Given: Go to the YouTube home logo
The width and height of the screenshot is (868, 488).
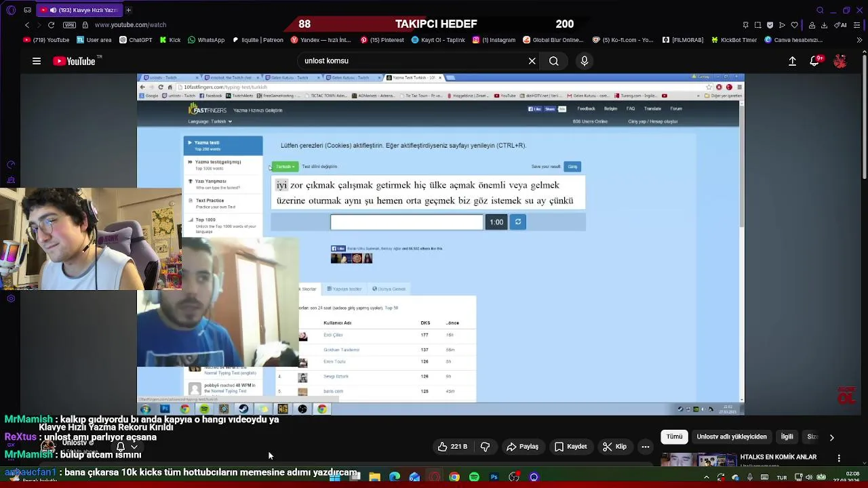Looking at the screenshot, I should (x=75, y=61).
